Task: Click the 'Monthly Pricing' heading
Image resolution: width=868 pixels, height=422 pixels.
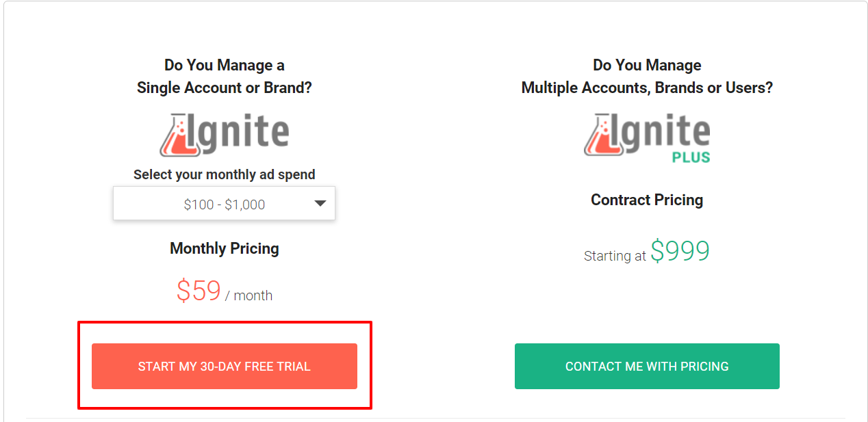Action: [224, 248]
